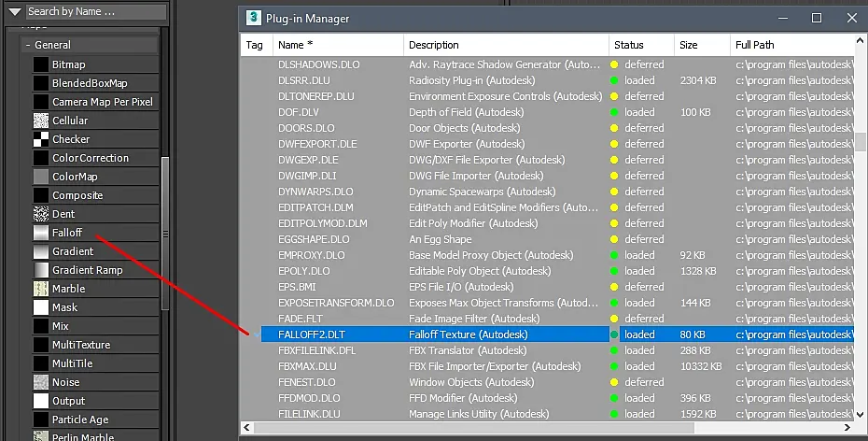Select the Dent map icon
Viewport: 868px width, 441px height.
[x=40, y=214]
